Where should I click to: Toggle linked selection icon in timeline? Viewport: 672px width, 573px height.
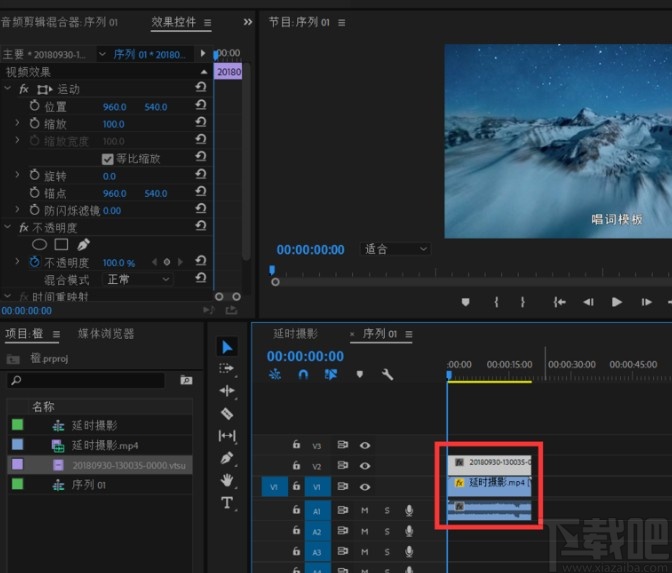click(x=330, y=375)
